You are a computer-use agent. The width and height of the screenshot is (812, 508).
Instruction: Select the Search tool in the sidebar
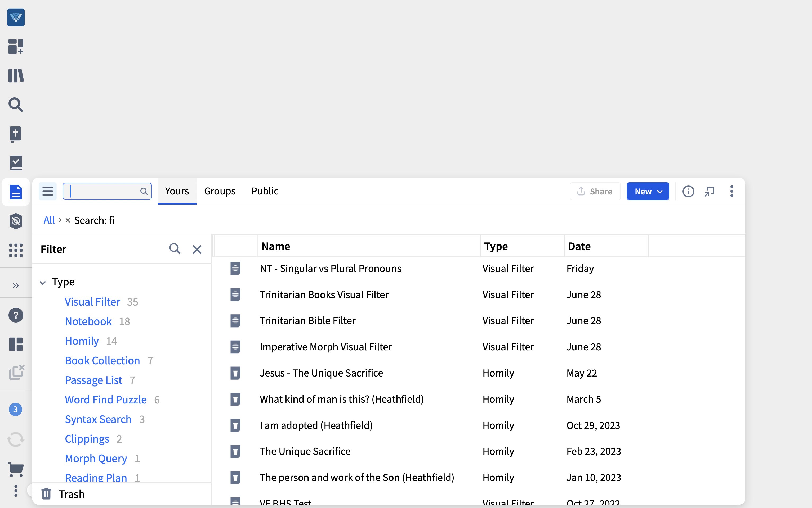16,105
